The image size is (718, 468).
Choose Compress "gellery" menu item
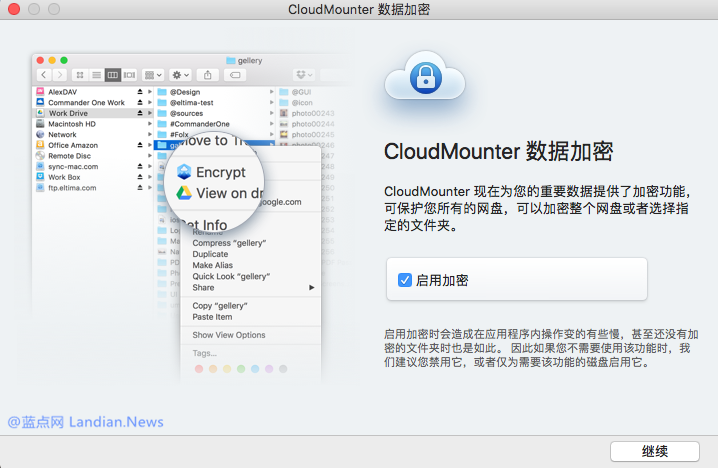coord(229,243)
